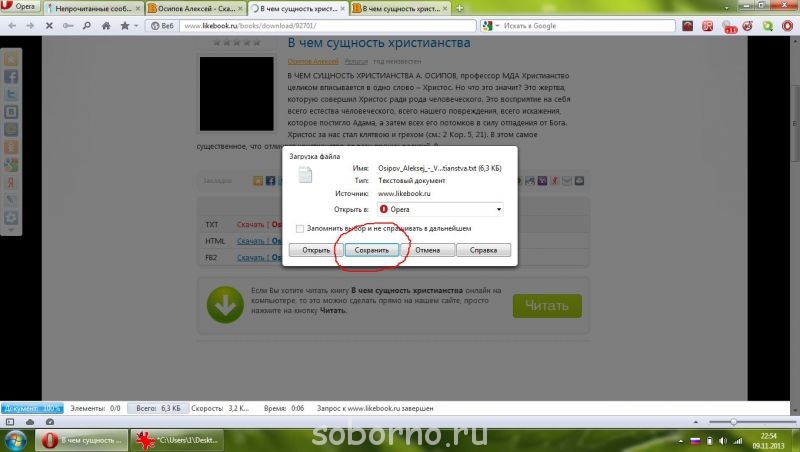
Task: Switch to the last 'В чем сущность христ...' tab
Action: click(400, 8)
